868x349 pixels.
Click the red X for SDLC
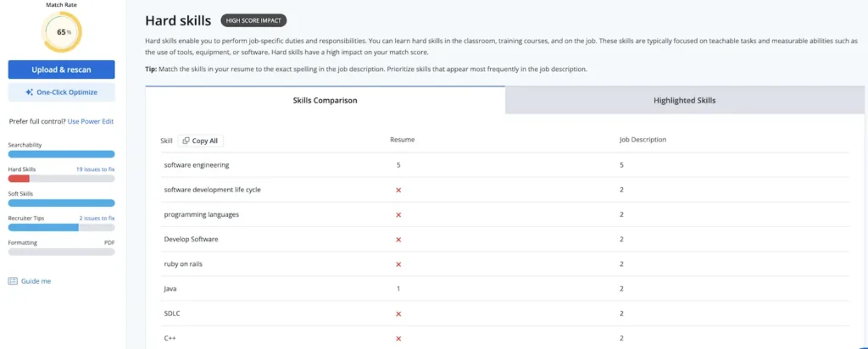(398, 313)
